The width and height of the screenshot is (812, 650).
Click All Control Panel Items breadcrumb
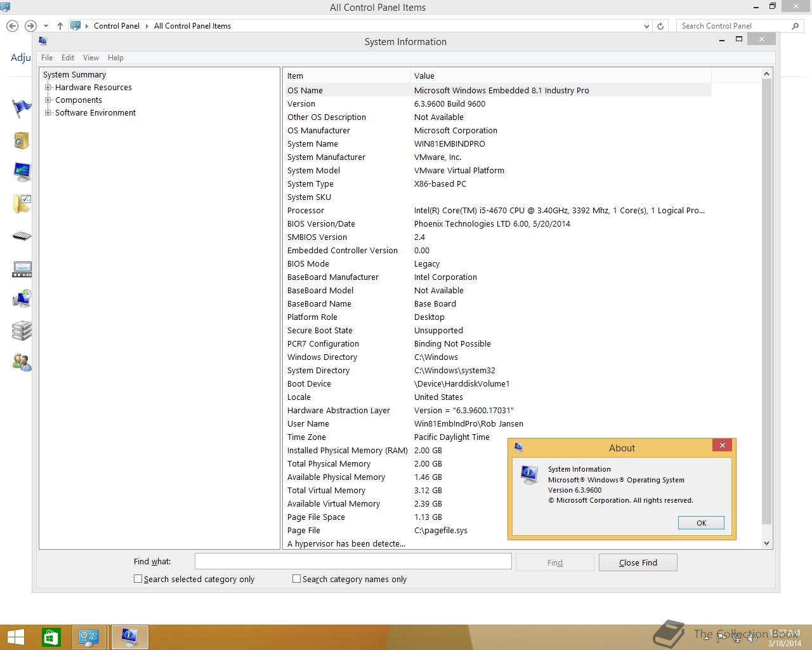192,26
